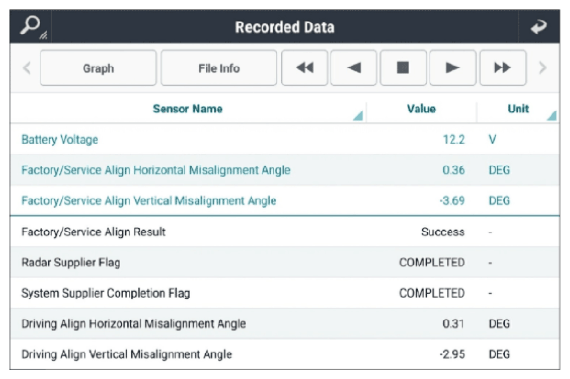570x379 pixels.
Task: Play recorded data forward
Action: pos(453,68)
